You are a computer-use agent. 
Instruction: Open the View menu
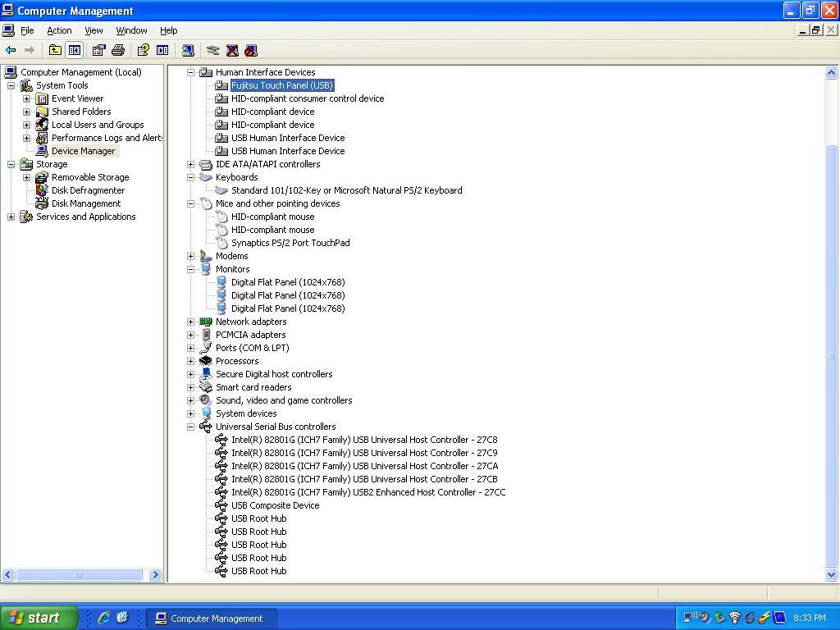pyautogui.click(x=94, y=30)
